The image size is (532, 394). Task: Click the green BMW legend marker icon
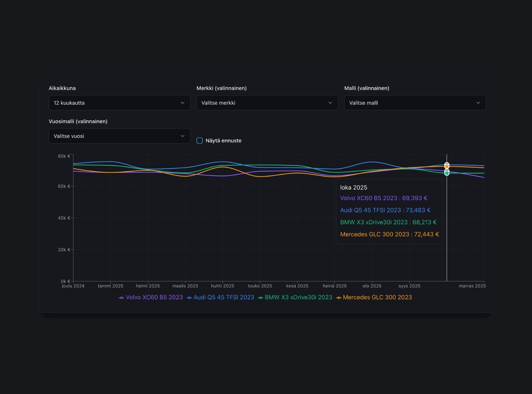[x=260, y=298]
